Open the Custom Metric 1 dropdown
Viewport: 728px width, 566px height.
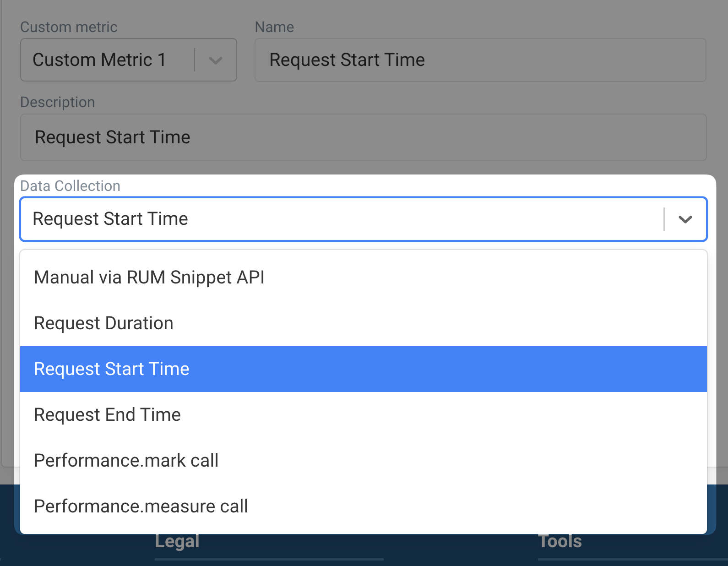pos(128,60)
